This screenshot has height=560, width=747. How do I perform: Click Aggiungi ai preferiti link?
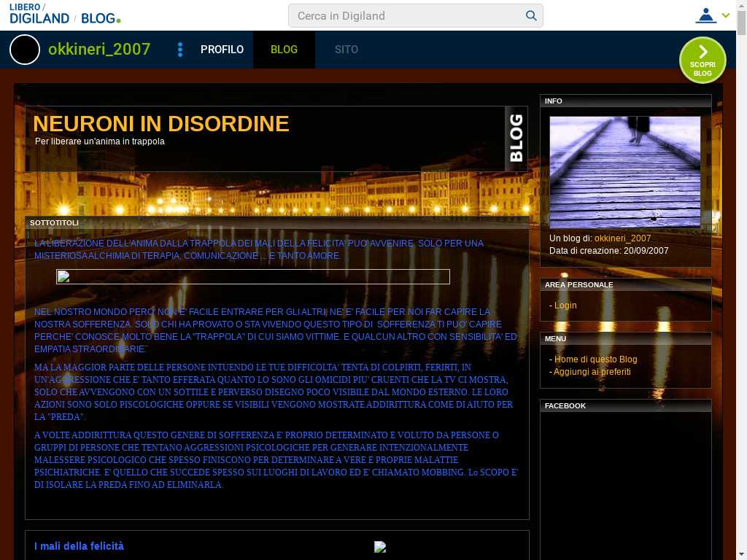point(592,372)
